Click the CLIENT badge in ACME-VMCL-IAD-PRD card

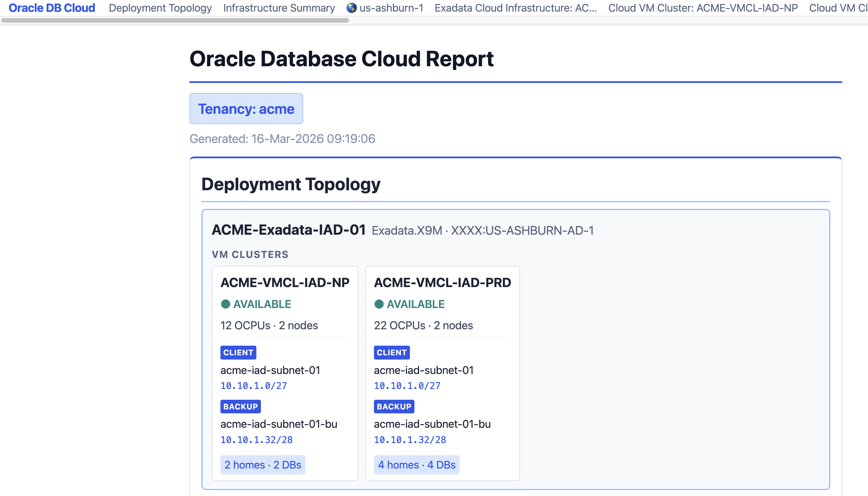pos(391,352)
